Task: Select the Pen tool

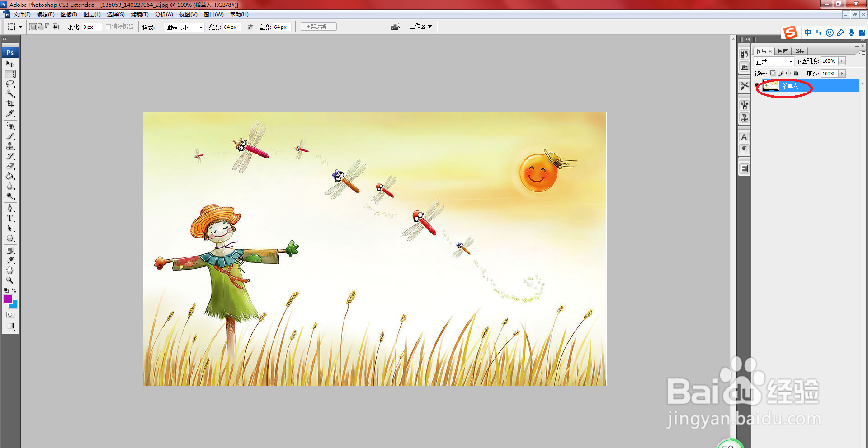Action: (x=10, y=208)
